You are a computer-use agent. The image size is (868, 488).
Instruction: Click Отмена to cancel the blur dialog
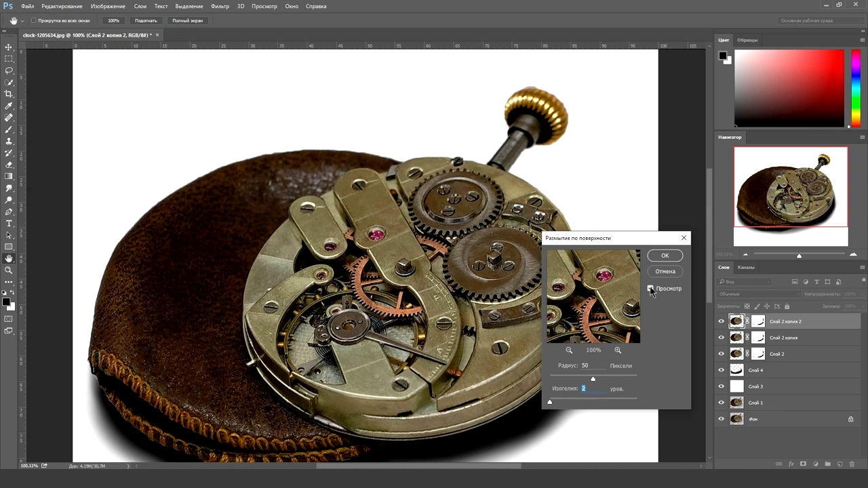(665, 271)
